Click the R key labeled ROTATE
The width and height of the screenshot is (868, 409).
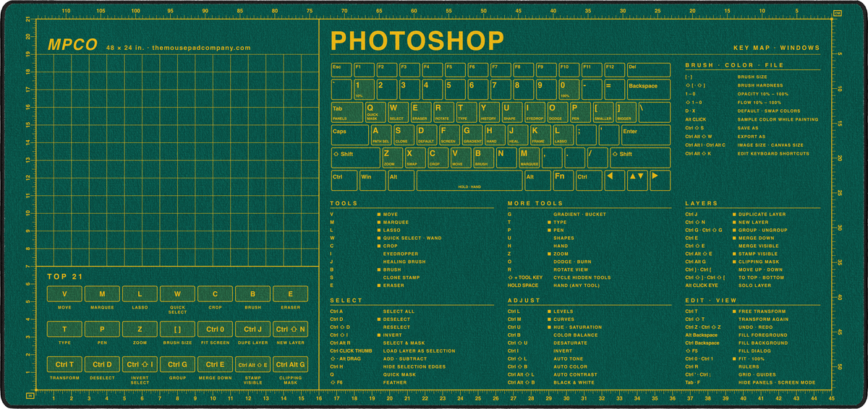click(443, 112)
